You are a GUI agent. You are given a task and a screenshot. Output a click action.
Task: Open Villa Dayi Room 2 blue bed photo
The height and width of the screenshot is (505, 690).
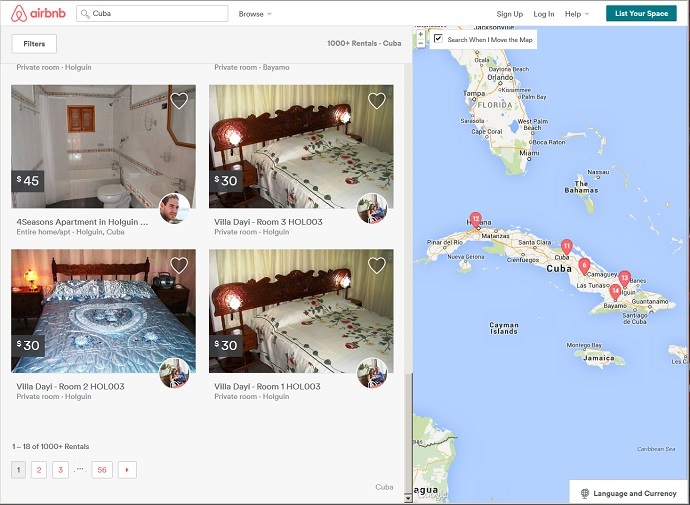pyautogui.click(x=103, y=311)
